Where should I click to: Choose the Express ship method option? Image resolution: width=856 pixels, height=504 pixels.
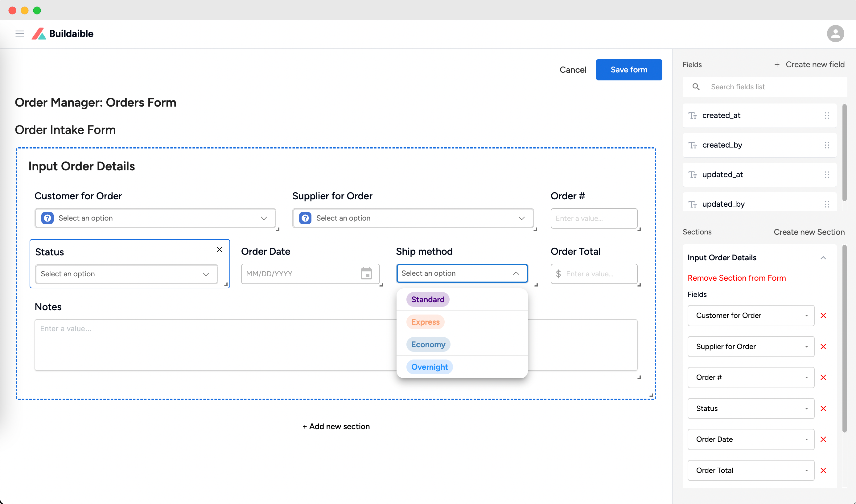(462, 322)
